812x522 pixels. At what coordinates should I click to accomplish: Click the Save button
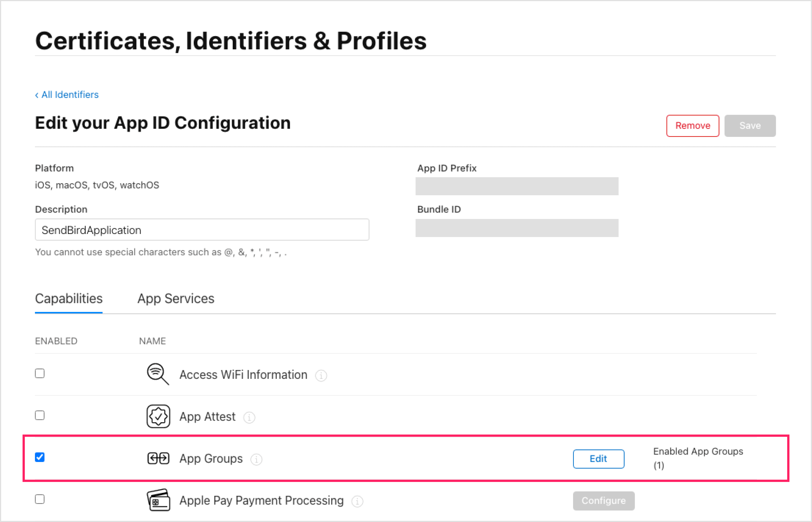[750, 126]
